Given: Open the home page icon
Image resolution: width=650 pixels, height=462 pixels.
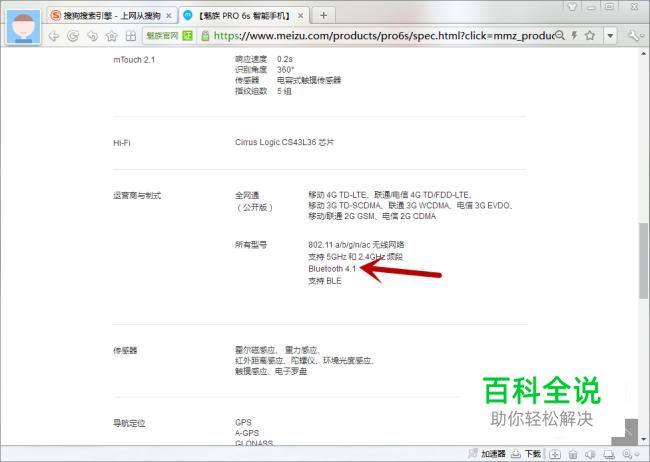Looking at the screenshot, I should 112,36.
